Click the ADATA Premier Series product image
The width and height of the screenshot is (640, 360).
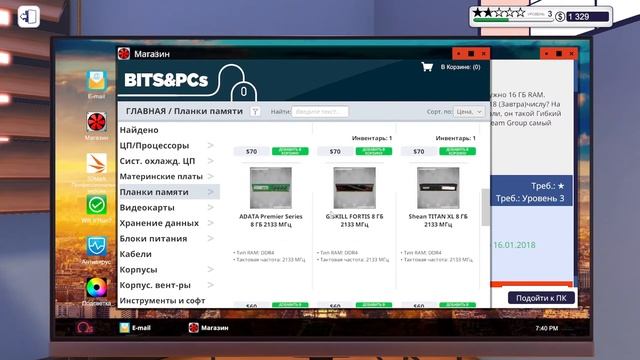click(271, 188)
